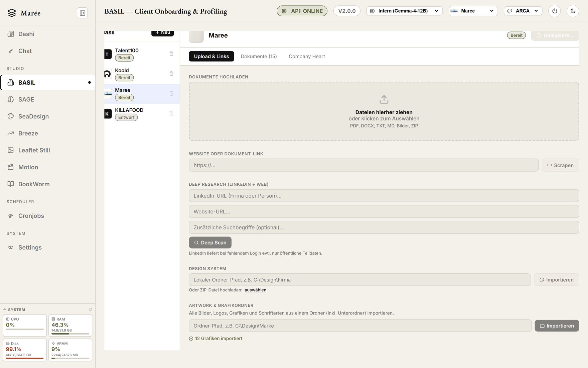Open Settings page
The width and height of the screenshot is (588, 368).
48,247
